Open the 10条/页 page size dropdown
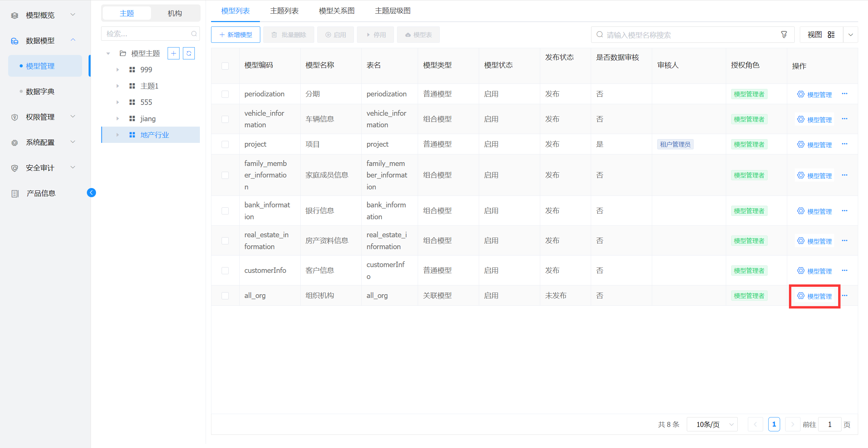This screenshot has height=448, width=868. click(x=712, y=424)
